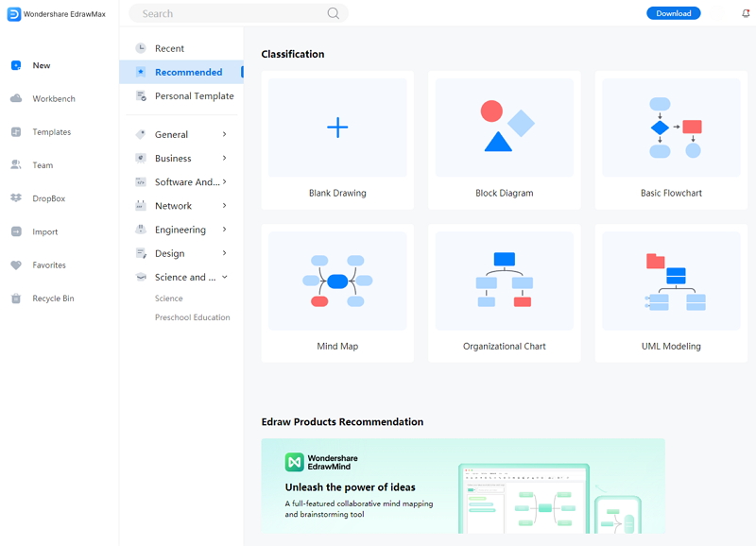The image size is (756, 546).
Task: Open the Recycle Bin label
Action: point(54,299)
